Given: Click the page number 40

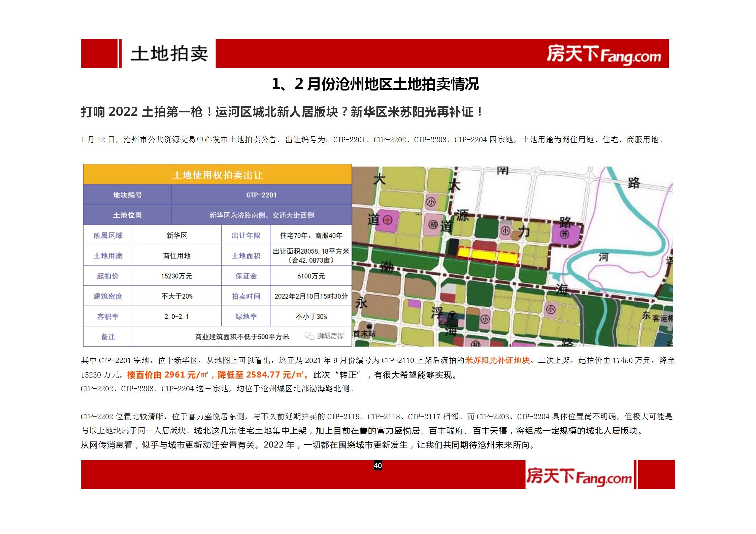Looking at the screenshot, I should [x=378, y=465].
